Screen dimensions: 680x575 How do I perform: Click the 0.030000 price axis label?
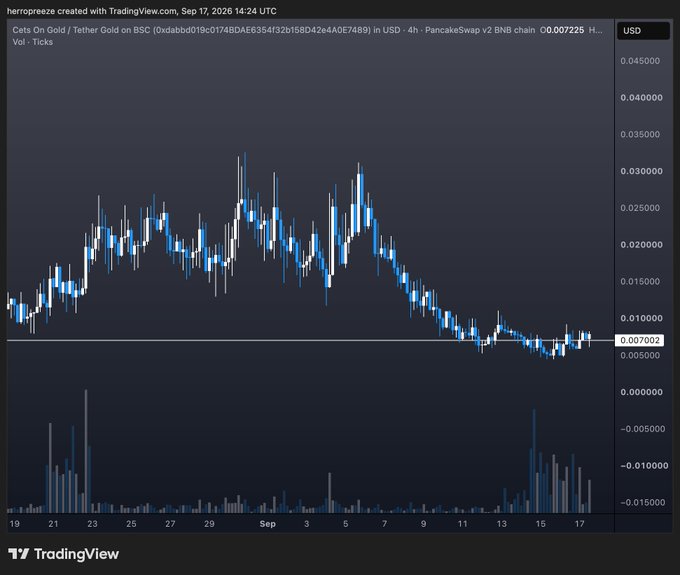pyautogui.click(x=641, y=171)
